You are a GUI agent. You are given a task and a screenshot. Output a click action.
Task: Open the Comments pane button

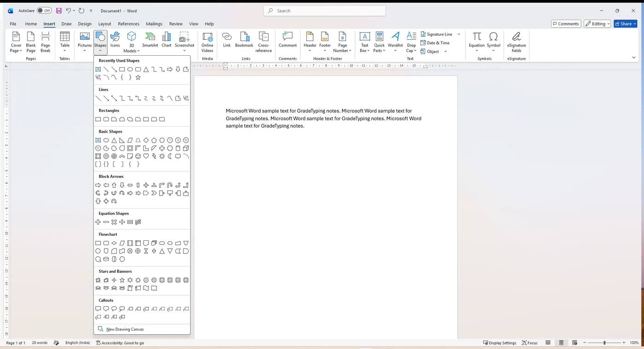coord(566,24)
